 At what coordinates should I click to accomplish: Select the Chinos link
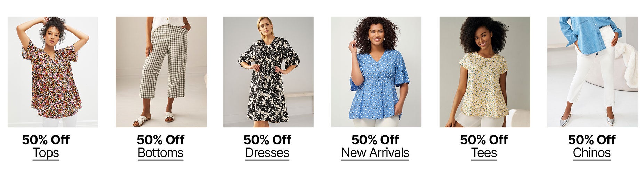pos(592,153)
